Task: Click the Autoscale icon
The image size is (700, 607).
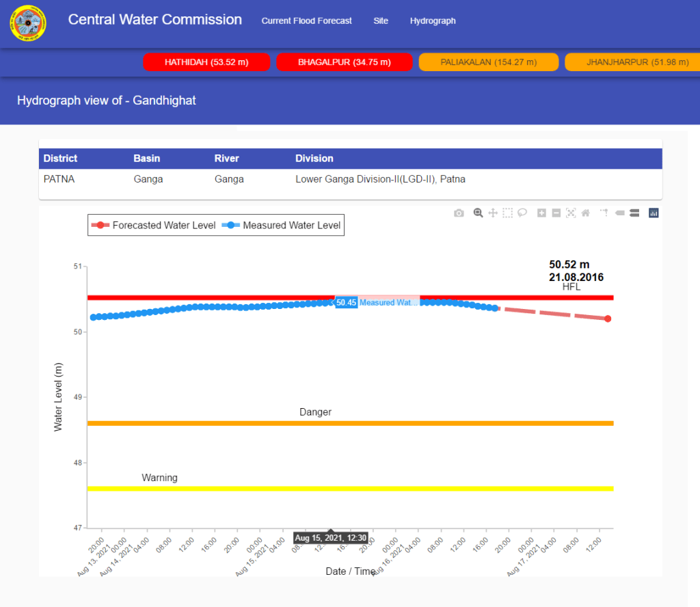Action: click(571, 213)
